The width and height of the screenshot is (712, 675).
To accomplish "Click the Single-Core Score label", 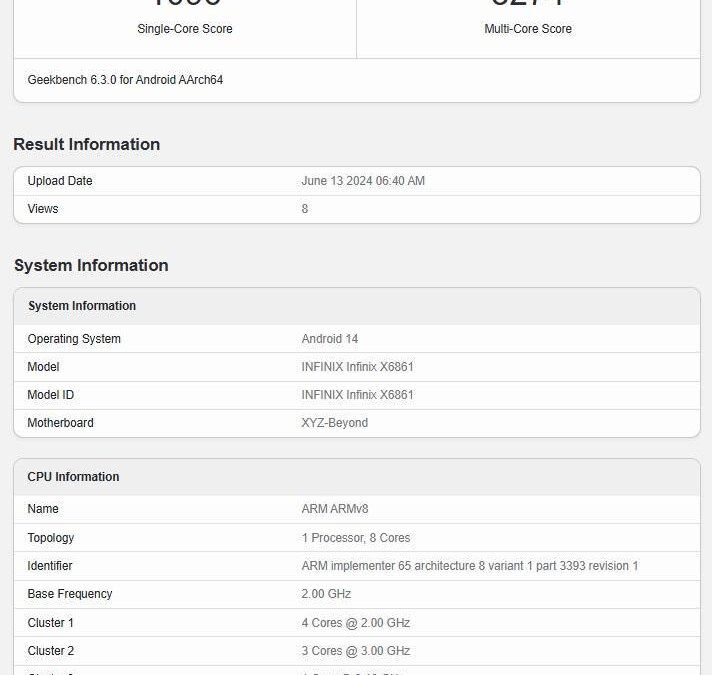I will click(x=185, y=29).
